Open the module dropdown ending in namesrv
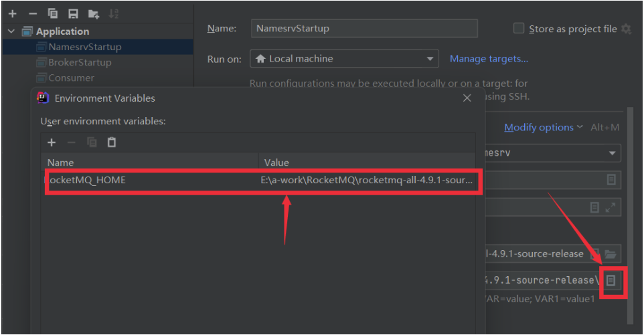The height and width of the screenshot is (335, 644). [x=553, y=153]
